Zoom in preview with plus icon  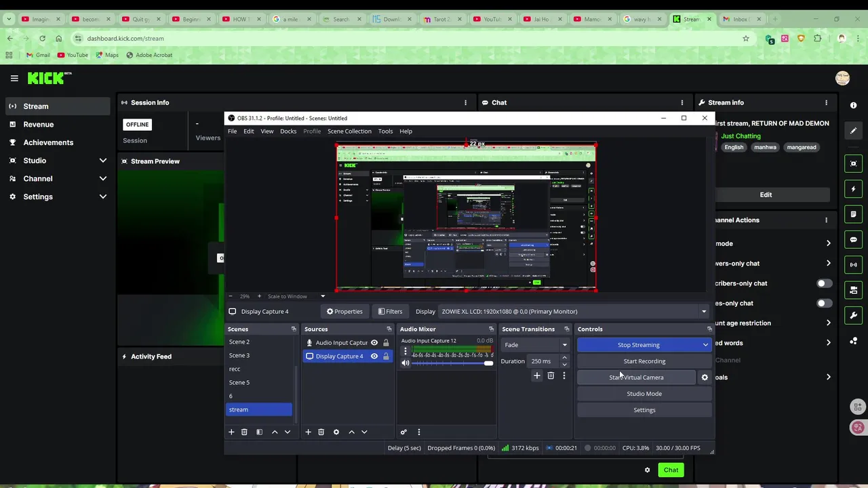[x=259, y=296]
